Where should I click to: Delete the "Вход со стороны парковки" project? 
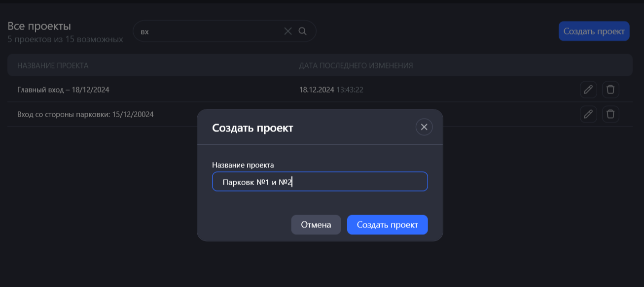click(610, 114)
